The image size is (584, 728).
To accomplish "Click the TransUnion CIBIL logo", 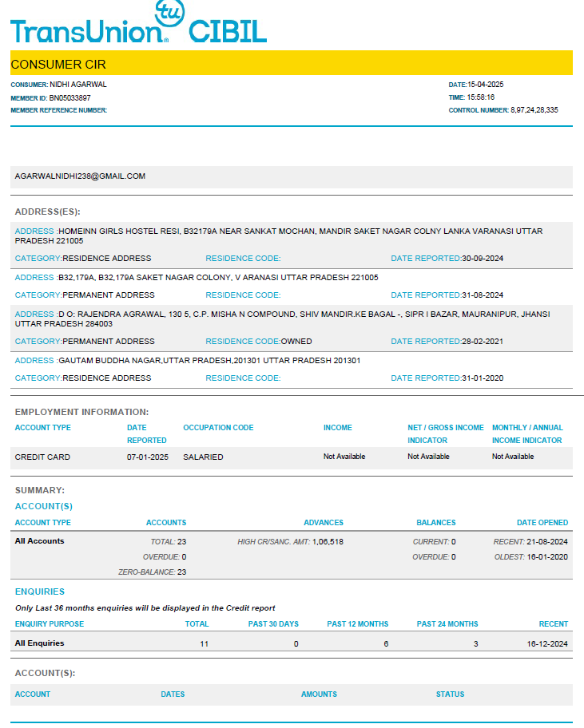I will click(138, 24).
